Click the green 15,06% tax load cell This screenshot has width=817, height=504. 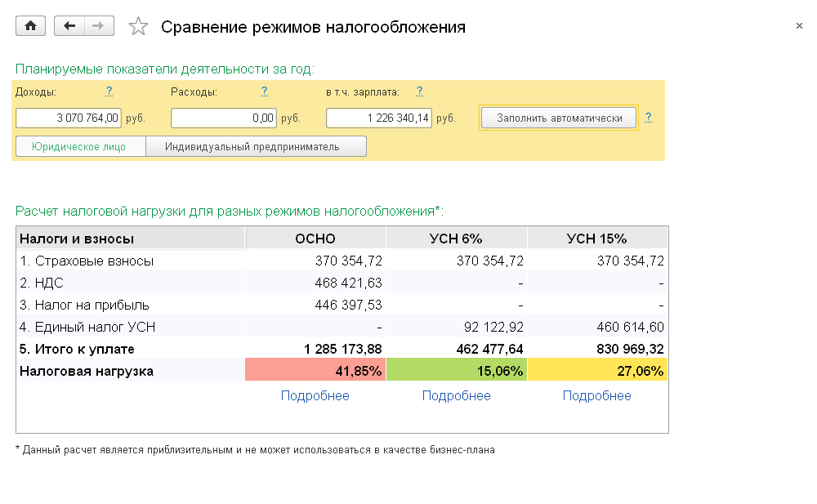[x=457, y=371]
